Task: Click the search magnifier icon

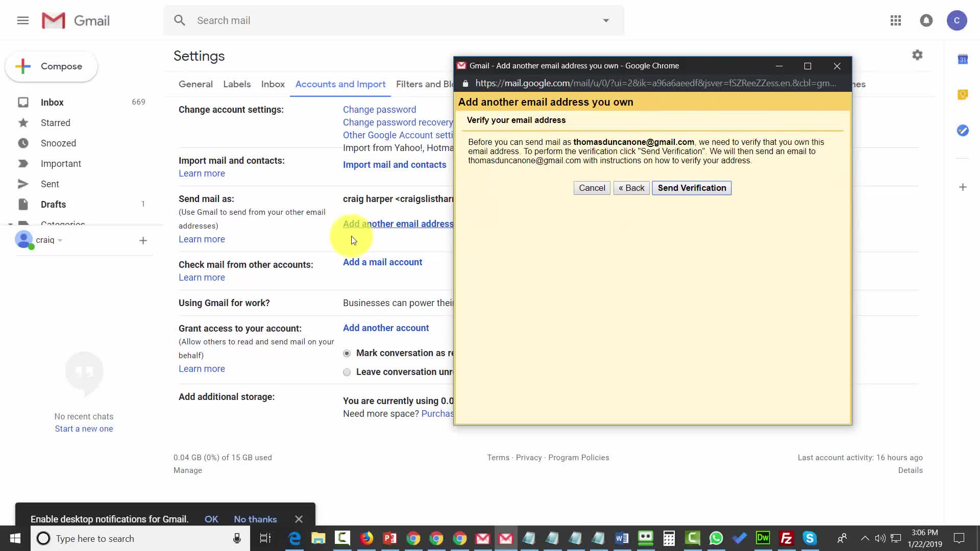Action: (179, 20)
